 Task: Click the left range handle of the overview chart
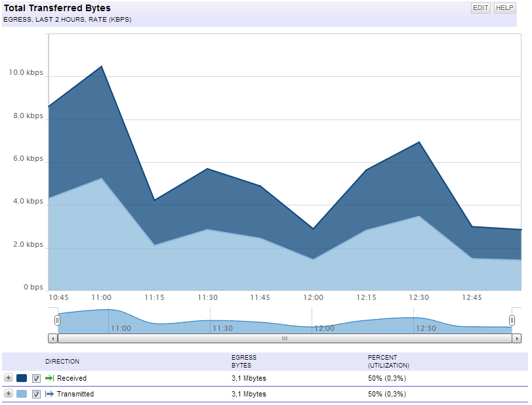[57, 320]
